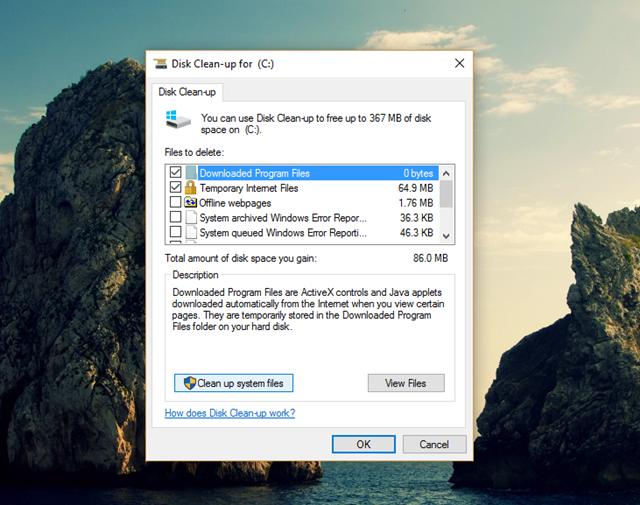Click the 1.76 MB size value
Viewport: 640px width, 505px height.
pyautogui.click(x=416, y=203)
